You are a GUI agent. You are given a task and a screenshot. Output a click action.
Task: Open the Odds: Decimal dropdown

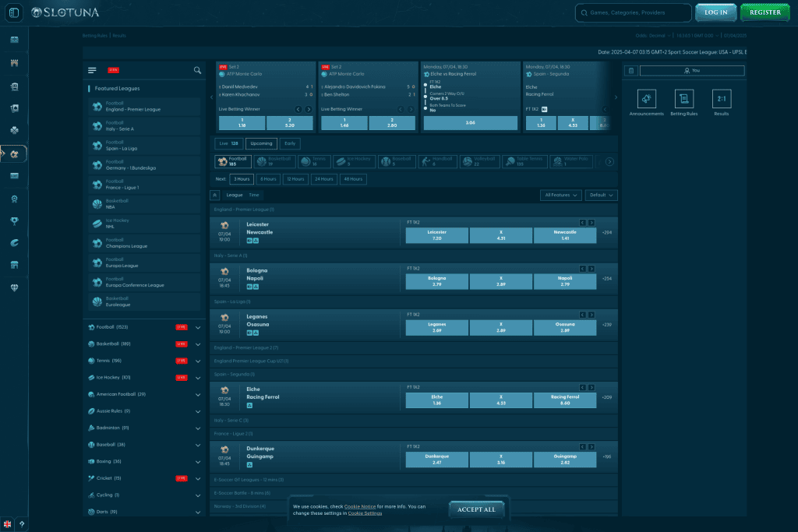pos(653,36)
